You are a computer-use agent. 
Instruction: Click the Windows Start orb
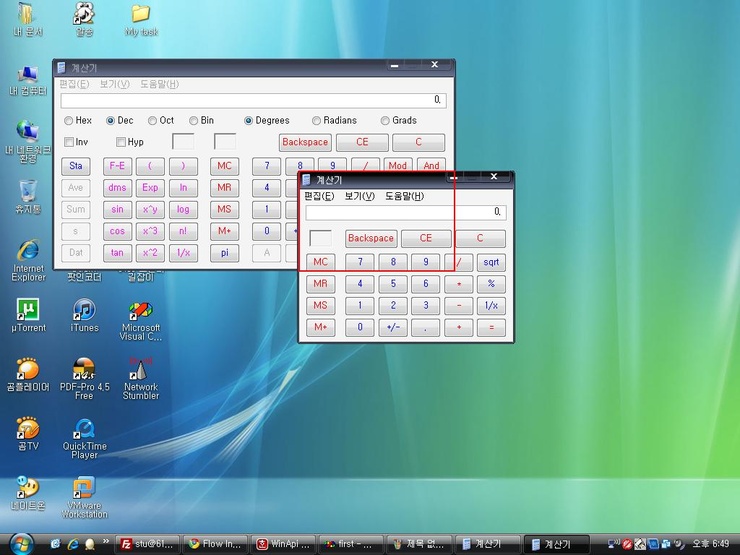click(x=21, y=544)
